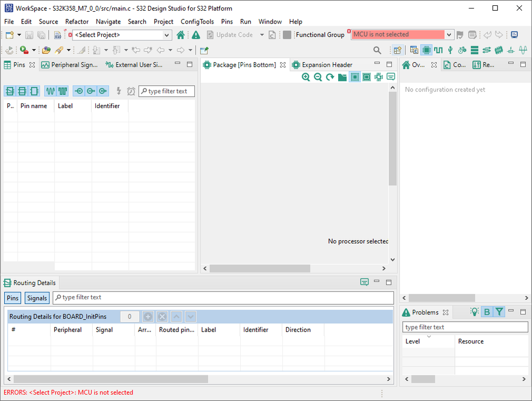This screenshot has width=532, height=401.
Task: Click the Open Perspective icon
Action: tap(397, 50)
